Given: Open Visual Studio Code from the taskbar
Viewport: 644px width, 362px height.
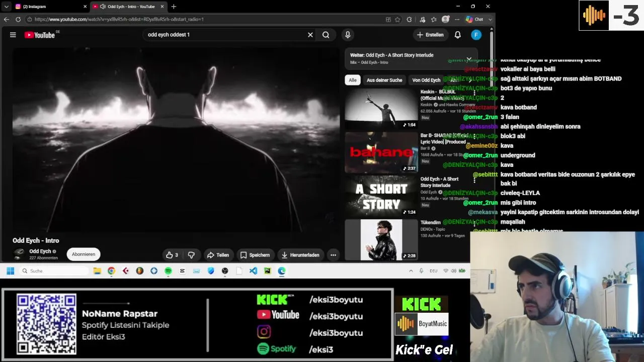Looking at the screenshot, I should (x=253, y=271).
